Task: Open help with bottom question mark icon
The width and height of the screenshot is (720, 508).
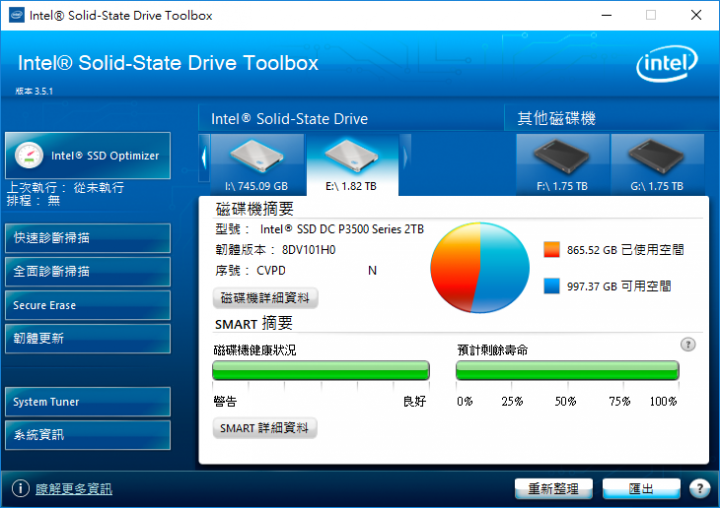Action: pos(699,488)
